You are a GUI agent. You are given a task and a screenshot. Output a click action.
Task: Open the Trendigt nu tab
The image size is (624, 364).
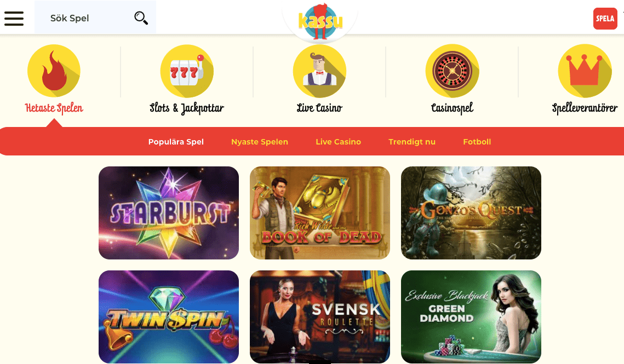coord(412,142)
